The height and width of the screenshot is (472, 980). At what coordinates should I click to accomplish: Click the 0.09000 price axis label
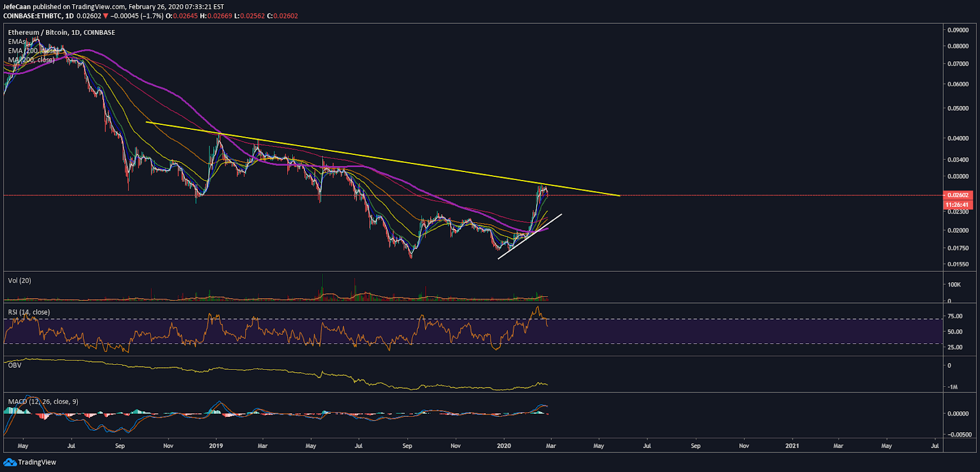958,30
